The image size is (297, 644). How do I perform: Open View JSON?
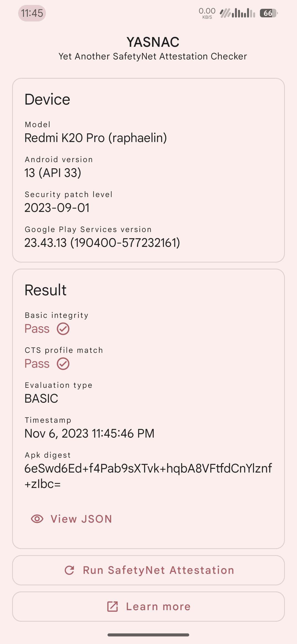pos(71,519)
